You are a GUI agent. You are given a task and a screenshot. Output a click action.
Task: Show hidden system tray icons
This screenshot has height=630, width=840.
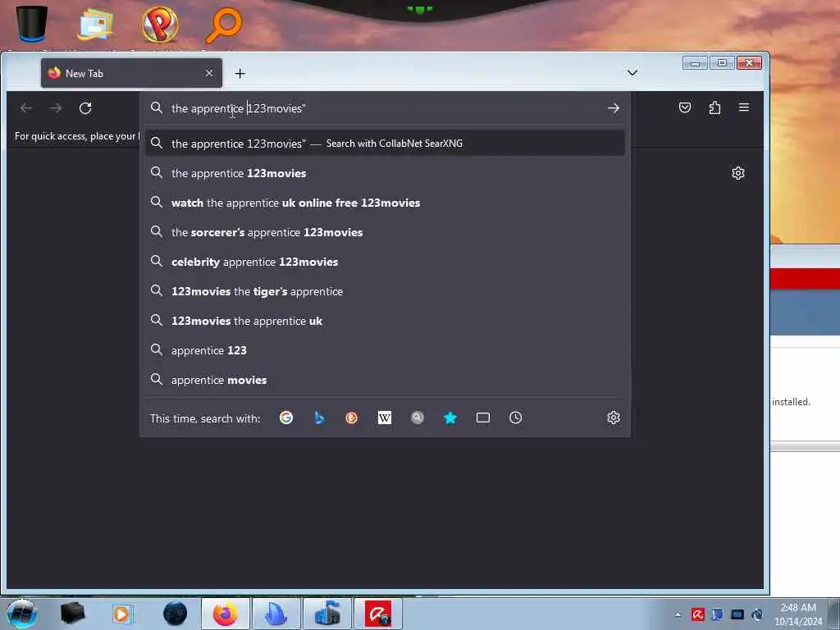(x=678, y=614)
